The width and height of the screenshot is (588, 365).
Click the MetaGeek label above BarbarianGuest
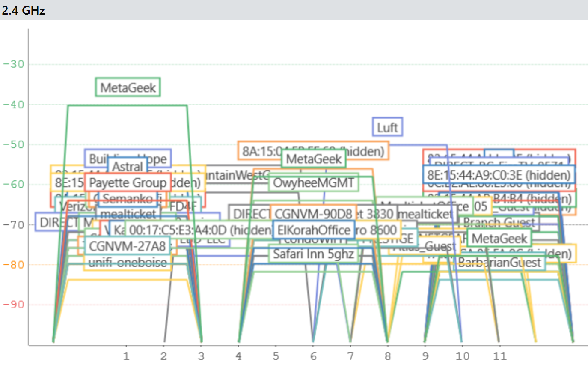[499, 237]
